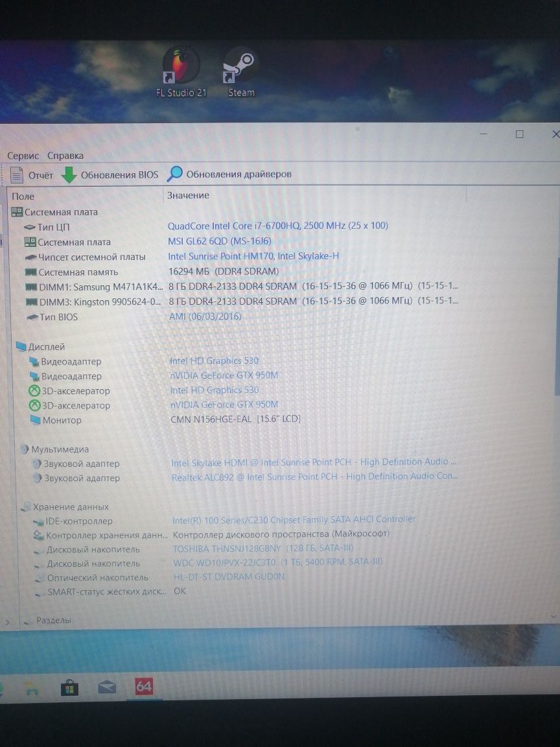Image resolution: width=560 pixels, height=747 pixels.
Task: Open the Mail app from the taskbar
Action: click(x=107, y=687)
